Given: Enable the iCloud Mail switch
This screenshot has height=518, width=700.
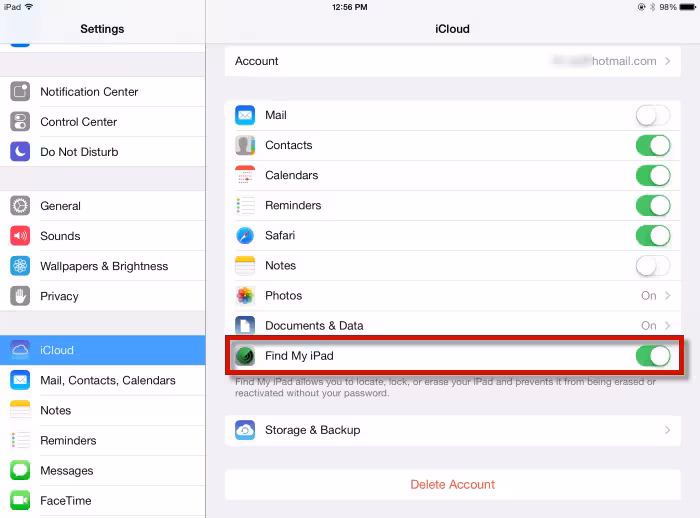Looking at the screenshot, I should click(x=653, y=116).
